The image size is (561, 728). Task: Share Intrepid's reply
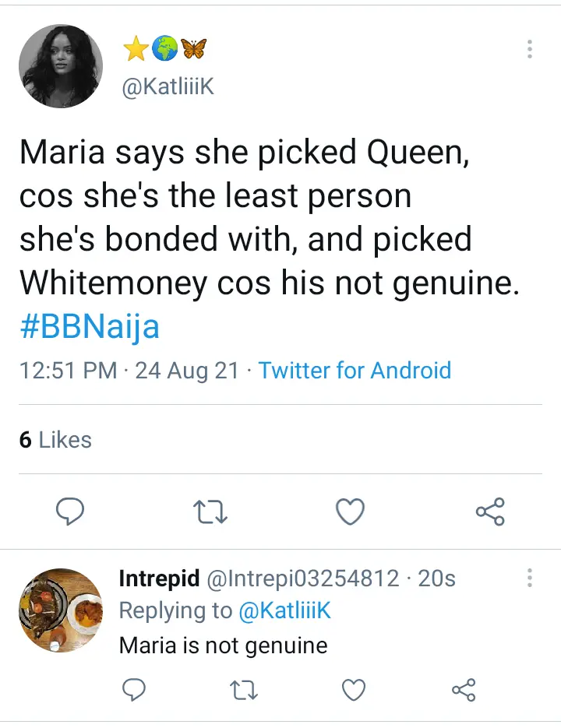tap(464, 689)
